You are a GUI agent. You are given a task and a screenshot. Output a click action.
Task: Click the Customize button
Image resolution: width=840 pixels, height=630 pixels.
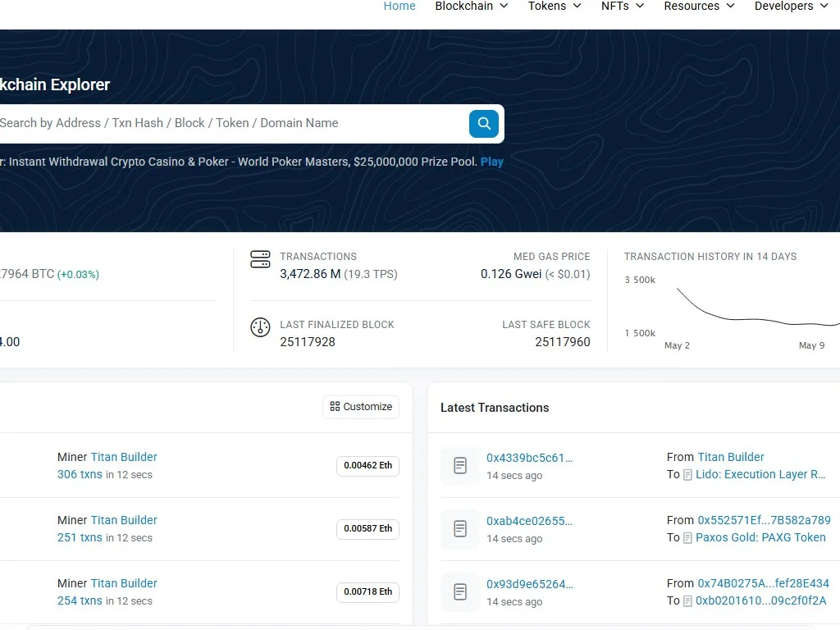pos(361,407)
